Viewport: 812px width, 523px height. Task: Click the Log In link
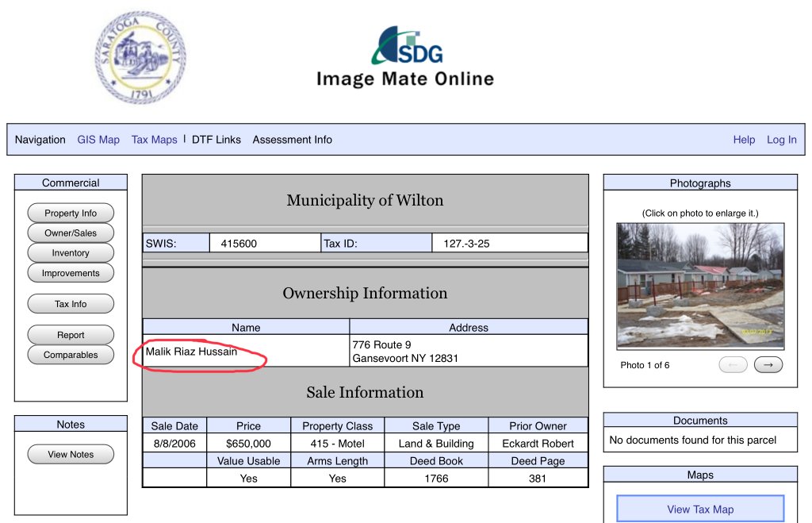[x=781, y=140]
